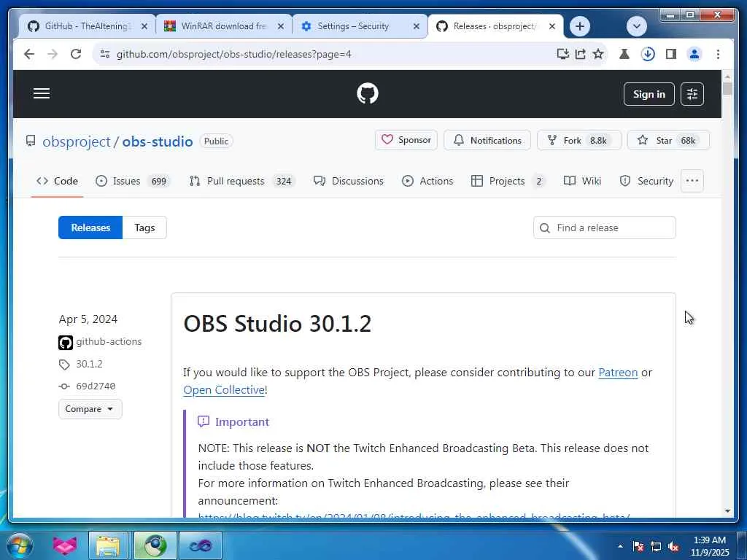747x560 pixels.
Task: Open the Actions tab
Action: [x=427, y=181]
